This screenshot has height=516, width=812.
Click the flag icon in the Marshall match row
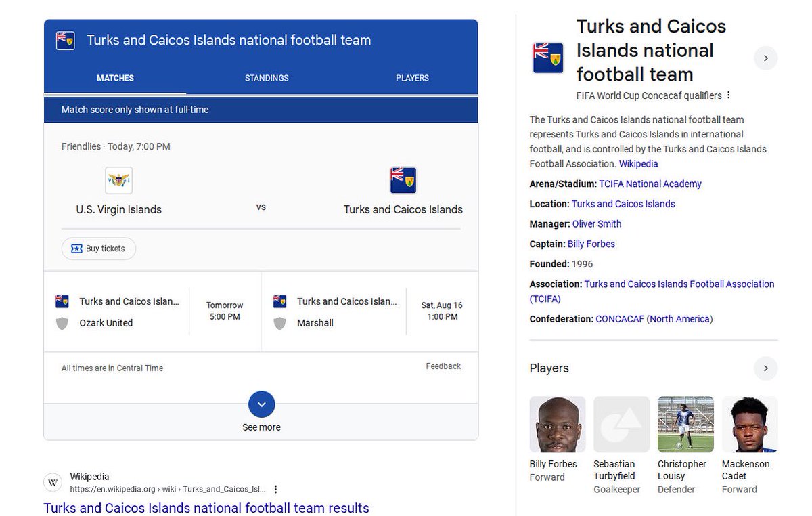(279, 301)
